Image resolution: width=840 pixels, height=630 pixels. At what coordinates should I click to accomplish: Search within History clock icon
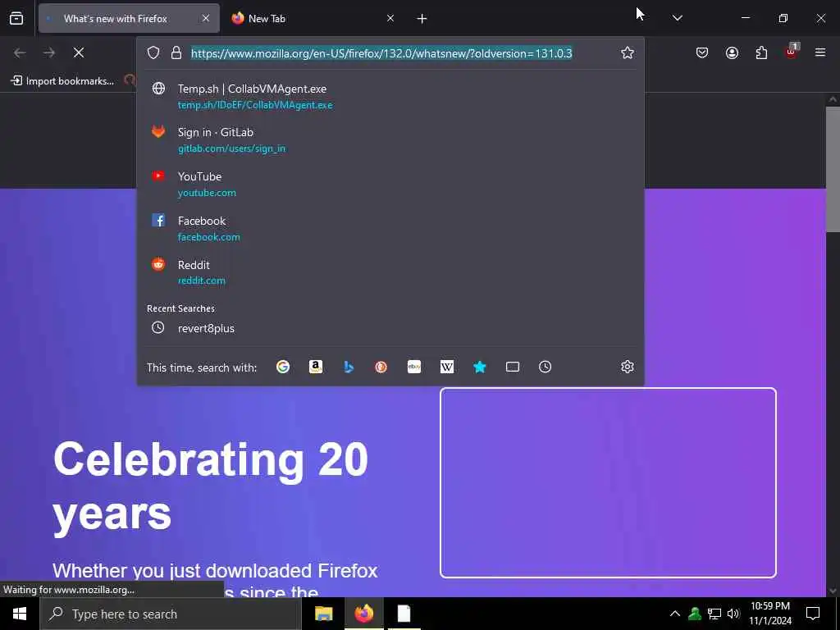(x=545, y=367)
